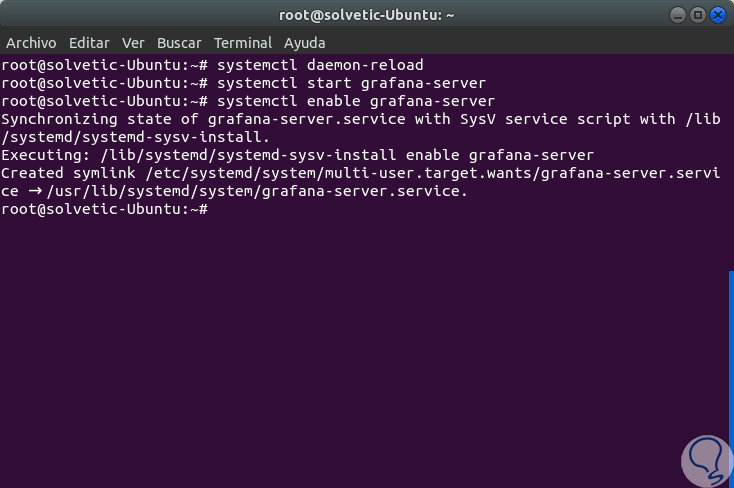
Task: Click the 'Synchronizing state' output line
Action: 360,119
